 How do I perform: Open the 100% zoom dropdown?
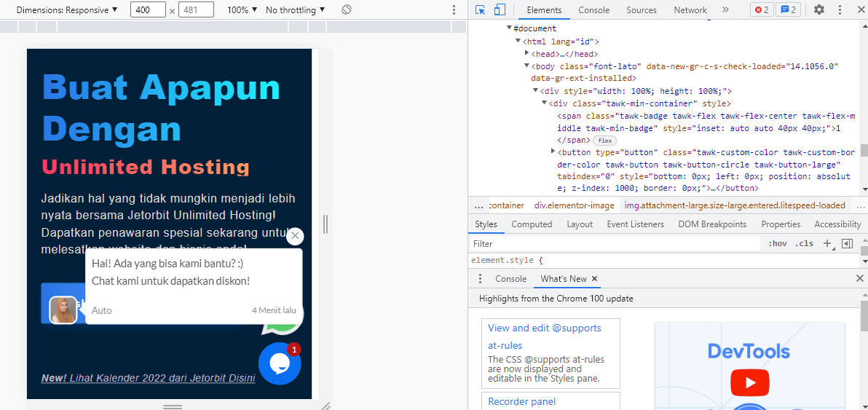(x=242, y=9)
